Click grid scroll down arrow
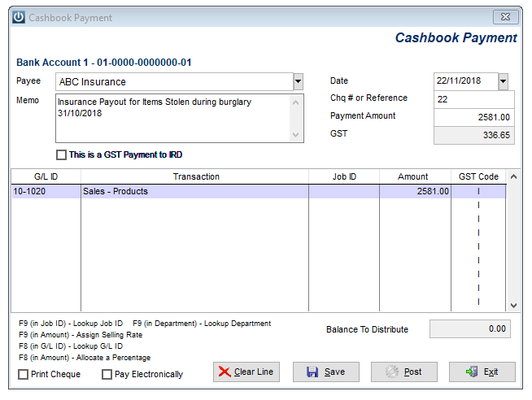Viewport: 532px width, 400px height. click(x=513, y=306)
